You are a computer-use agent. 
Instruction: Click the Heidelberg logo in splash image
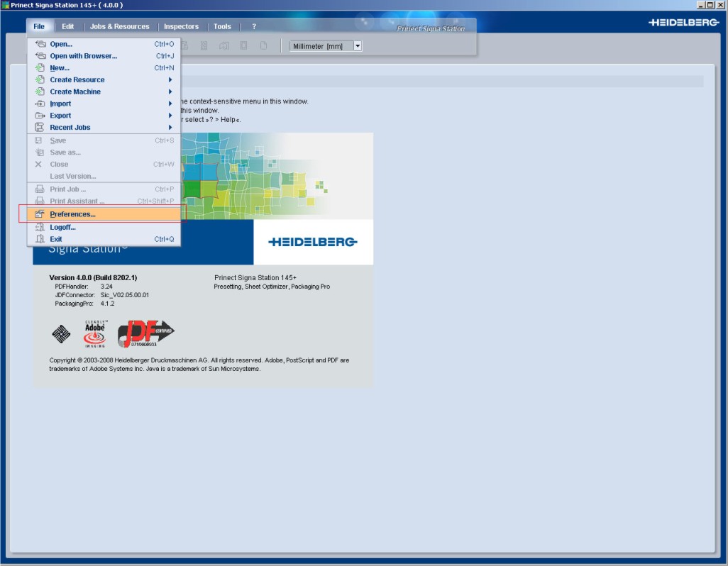(x=313, y=242)
